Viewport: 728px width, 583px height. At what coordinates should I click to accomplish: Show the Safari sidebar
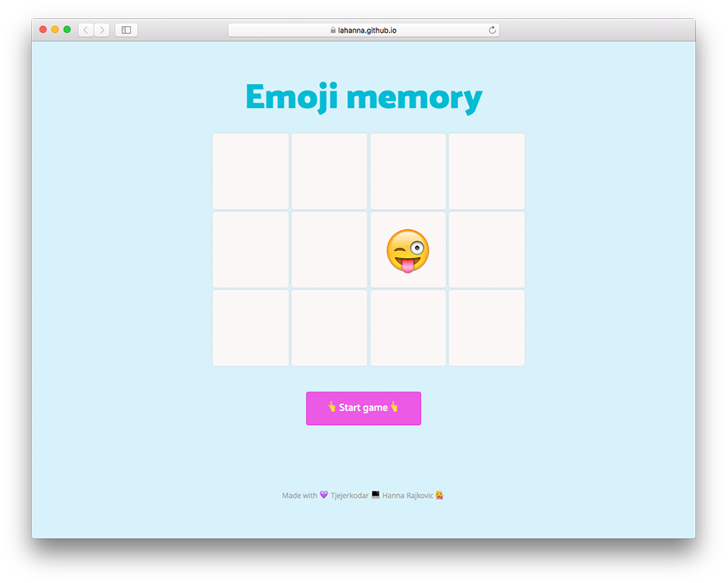(x=126, y=30)
